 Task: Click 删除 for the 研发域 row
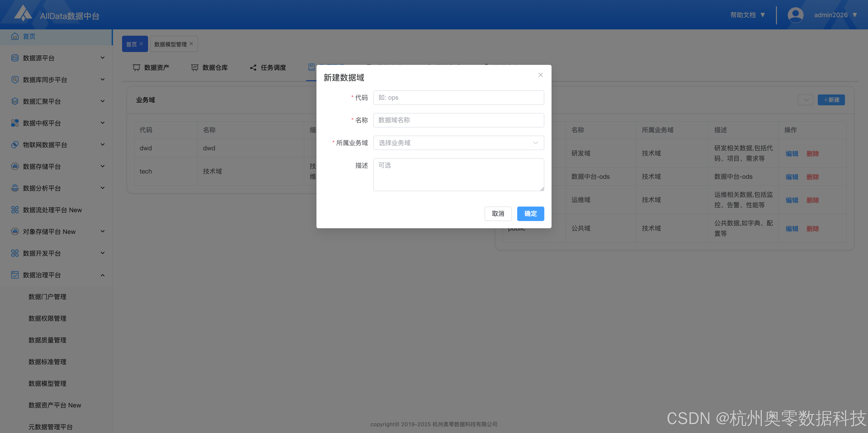[x=813, y=154]
